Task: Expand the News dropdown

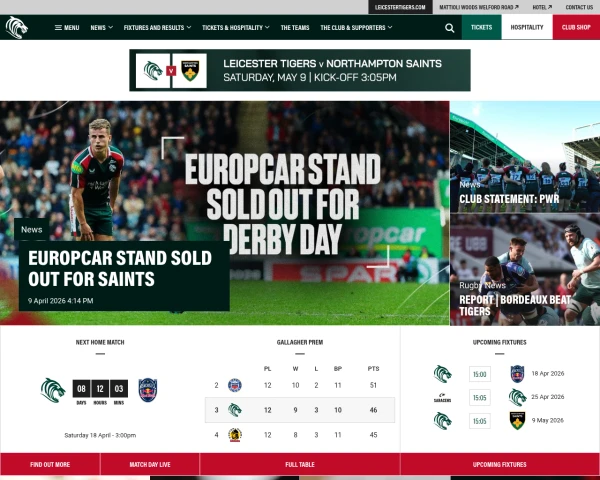Action: 101,28
